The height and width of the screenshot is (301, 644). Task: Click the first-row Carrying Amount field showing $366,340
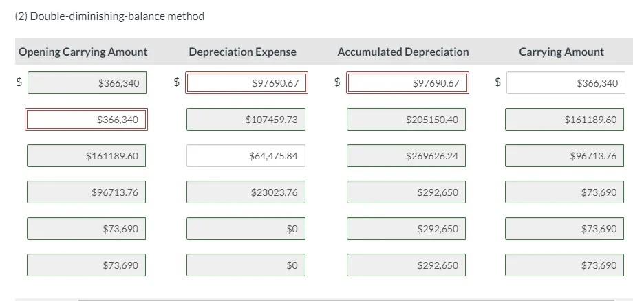566,83
